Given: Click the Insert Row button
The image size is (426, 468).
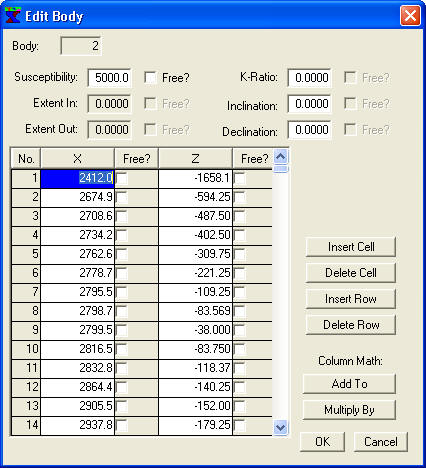Looking at the screenshot, I should pos(351,299).
